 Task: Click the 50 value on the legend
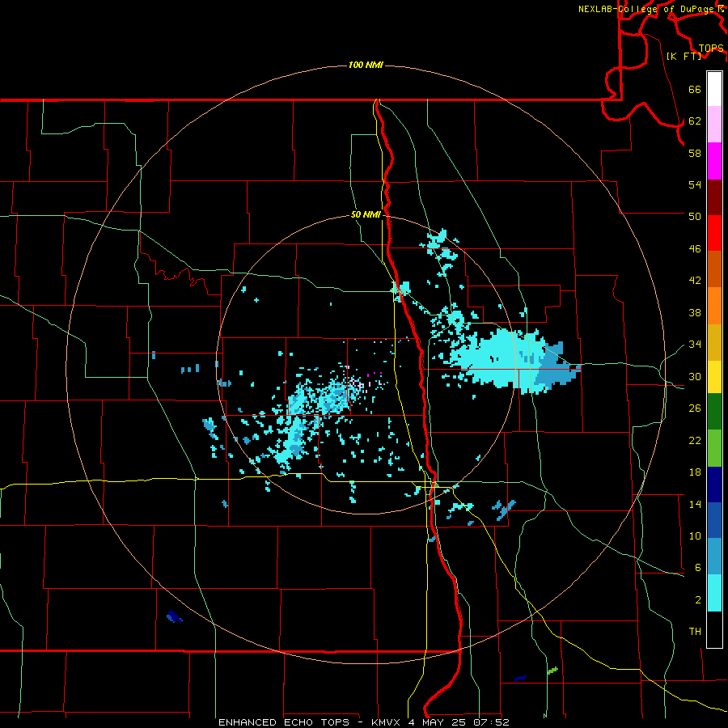point(695,216)
